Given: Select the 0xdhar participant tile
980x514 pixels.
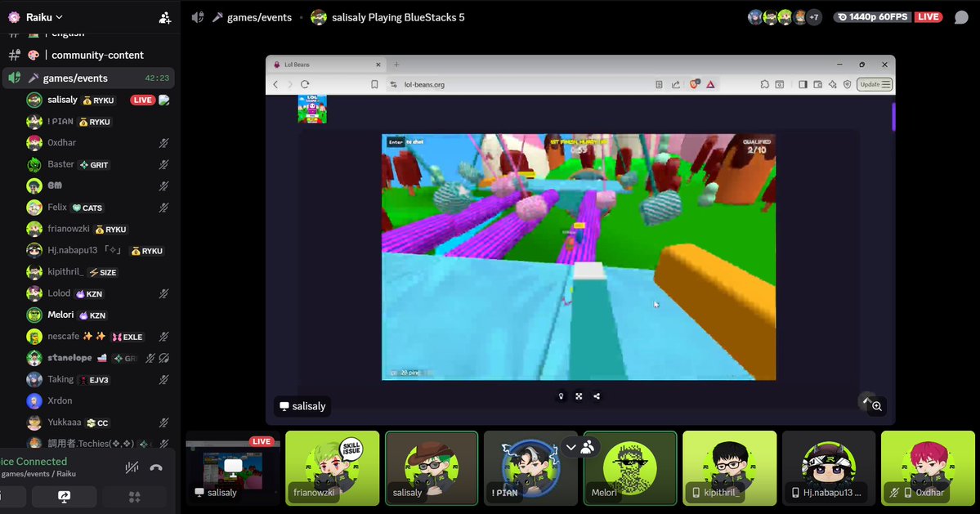Looking at the screenshot, I should 928,467.
